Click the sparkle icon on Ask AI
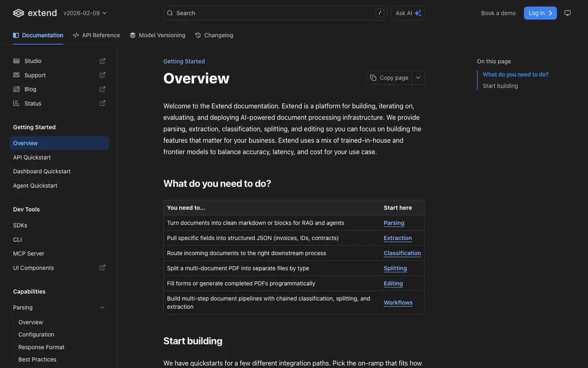The height and width of the screenshot is (368, 588). click(x=418, y=13)
